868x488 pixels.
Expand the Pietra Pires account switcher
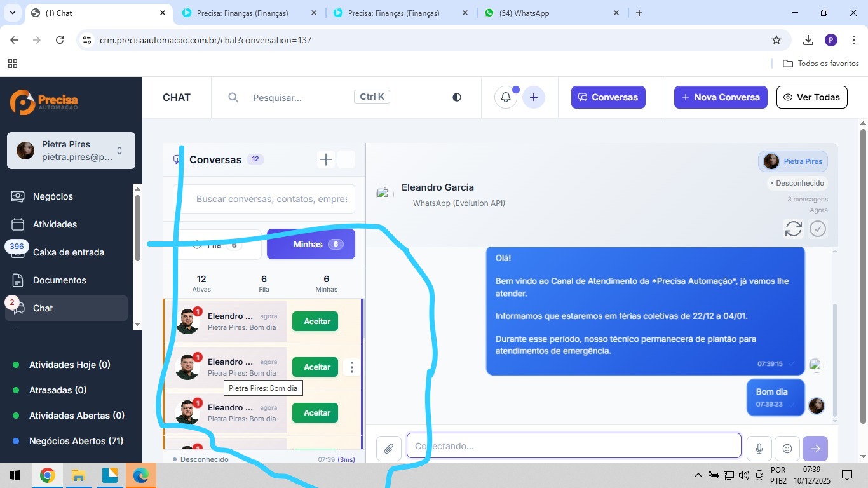click(119, 151)
